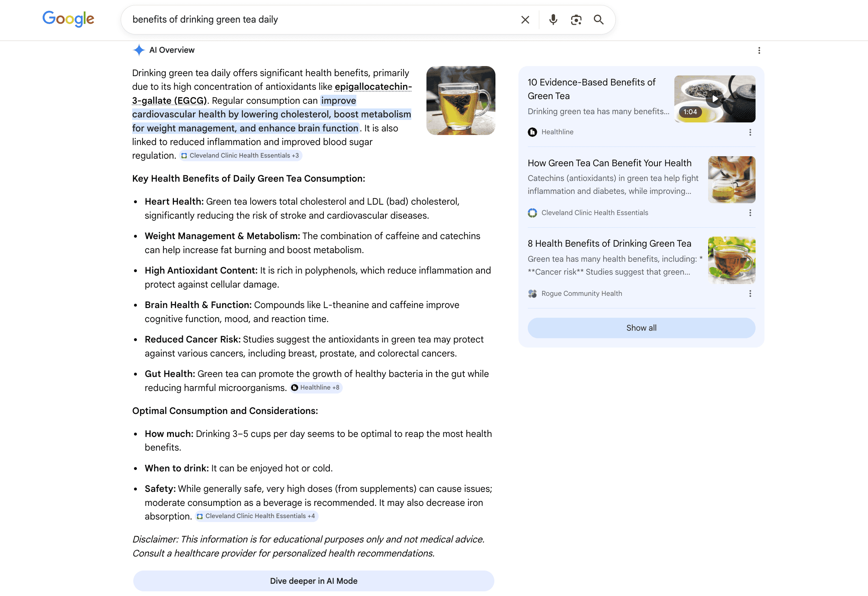The height and width of the screenshot is (596, 868).
Task: Click the 'Safety:' bullet heading
Action: [x=160, y=489]
